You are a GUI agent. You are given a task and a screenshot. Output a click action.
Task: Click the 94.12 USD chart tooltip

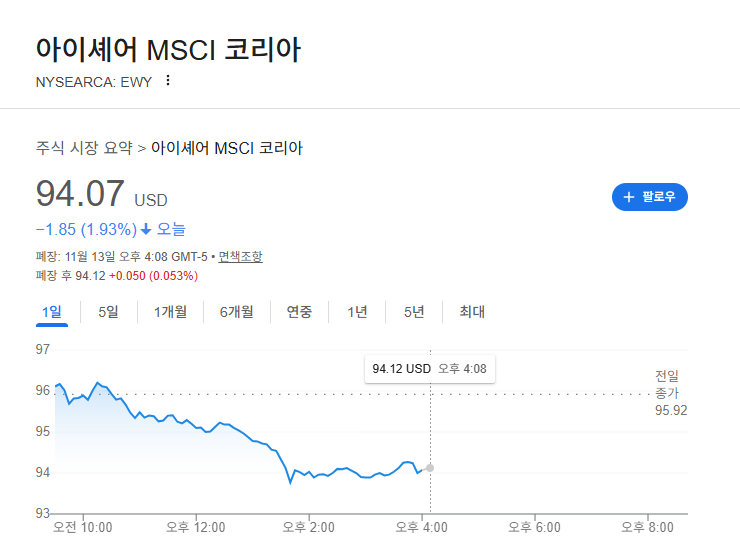[430, 369]
